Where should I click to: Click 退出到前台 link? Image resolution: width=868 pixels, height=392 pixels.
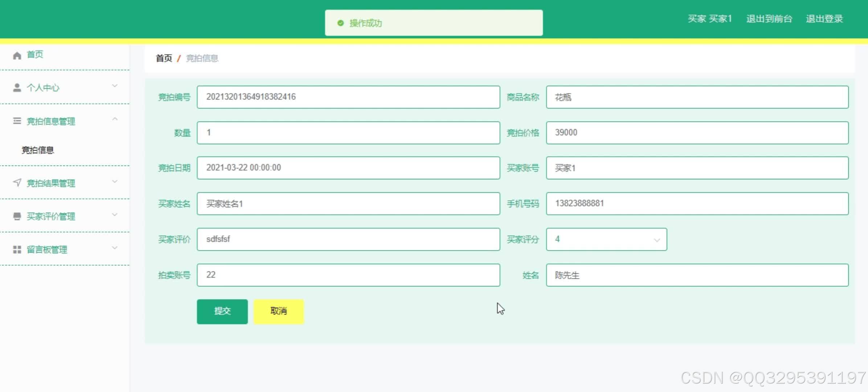[769, 19]
